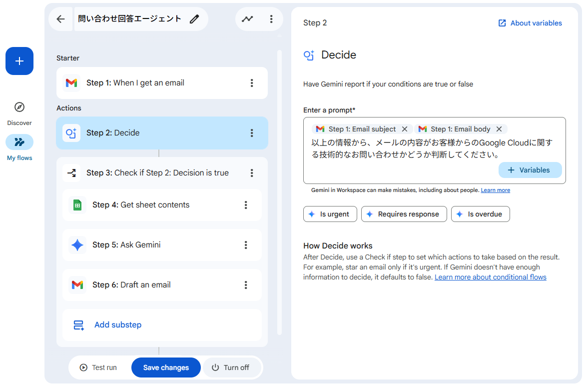The height and width of the screenshot is (388, 588).
Task: Save changes to the flow
Action: click(166, 367)
